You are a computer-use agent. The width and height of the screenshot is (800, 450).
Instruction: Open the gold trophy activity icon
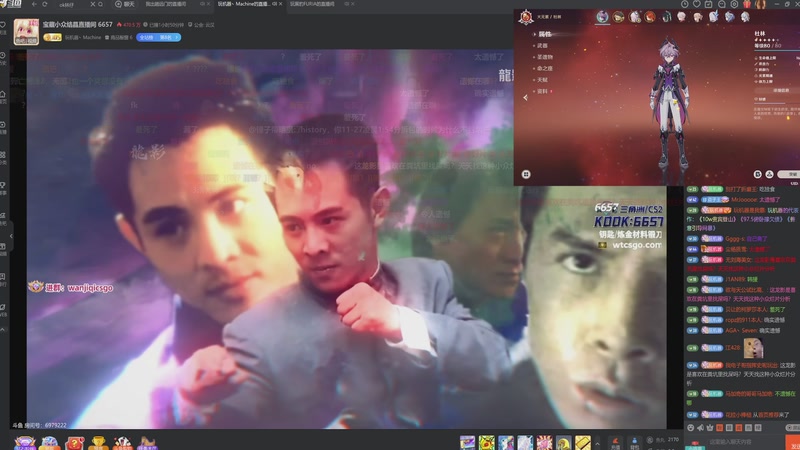coord(98,443)
